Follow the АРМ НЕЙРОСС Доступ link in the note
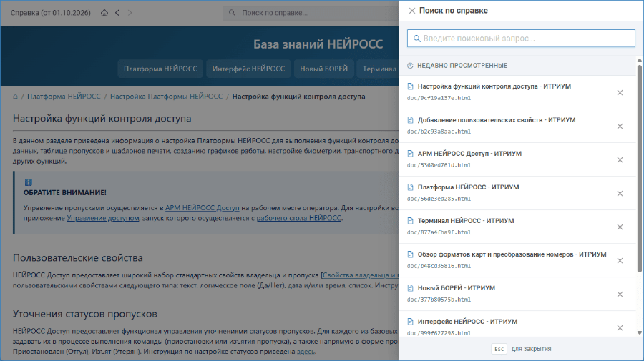 tap(202, 208)
